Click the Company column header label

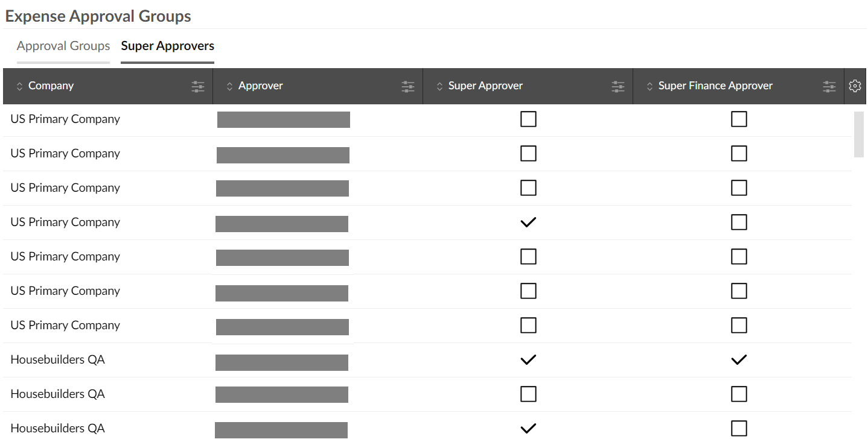(x=51, y=86)
